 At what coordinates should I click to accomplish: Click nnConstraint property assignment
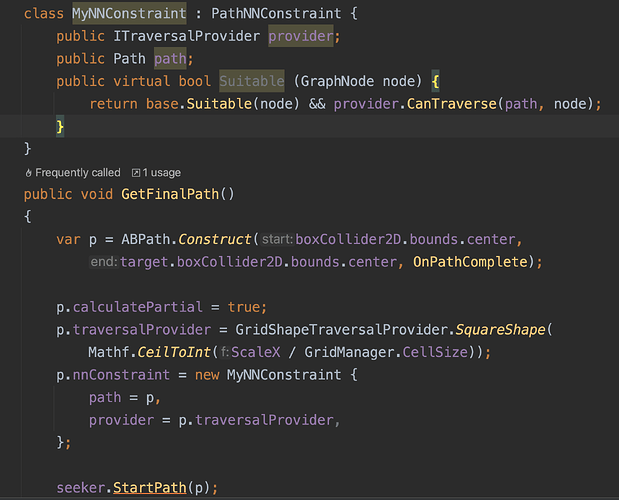[121, 375]
